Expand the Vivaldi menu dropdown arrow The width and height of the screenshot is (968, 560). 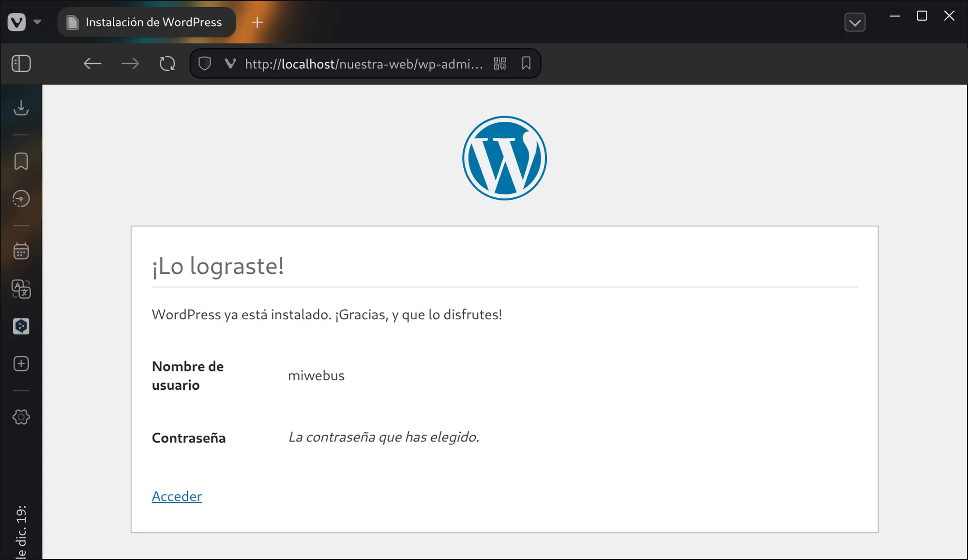[x=37, y=22]
